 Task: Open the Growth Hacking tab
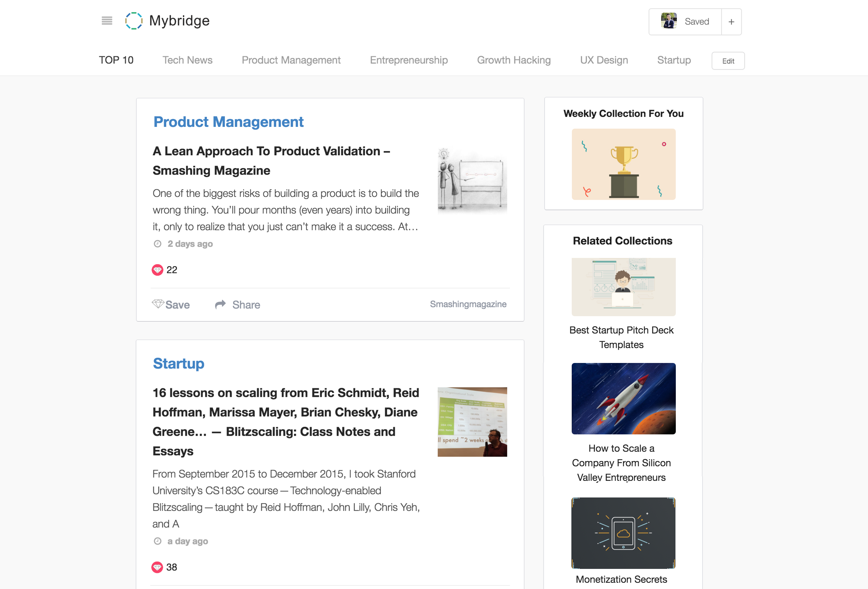[x=513, y=60]
